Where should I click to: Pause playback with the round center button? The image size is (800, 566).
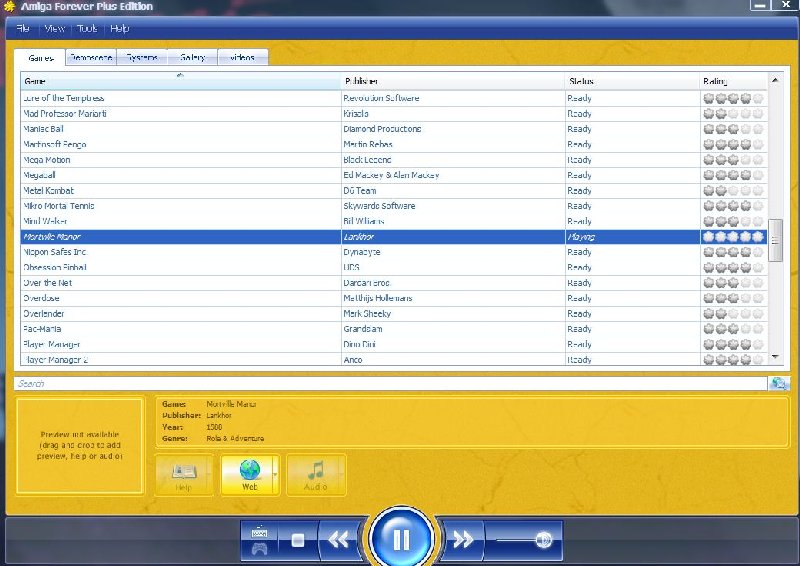pos(401,538)
